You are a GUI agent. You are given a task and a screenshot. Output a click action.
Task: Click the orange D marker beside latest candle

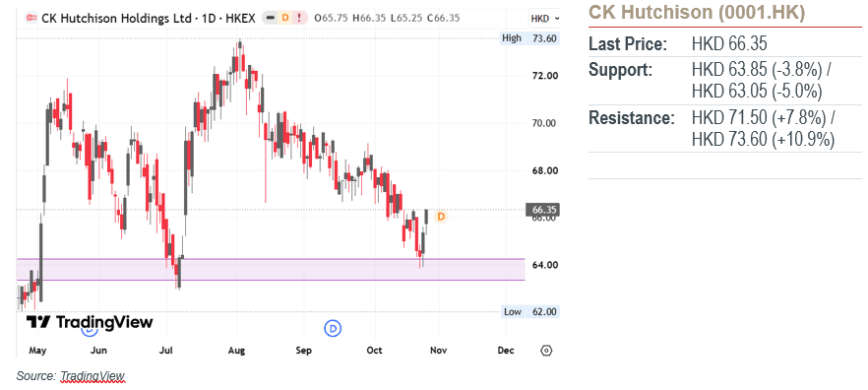[441, 216]
